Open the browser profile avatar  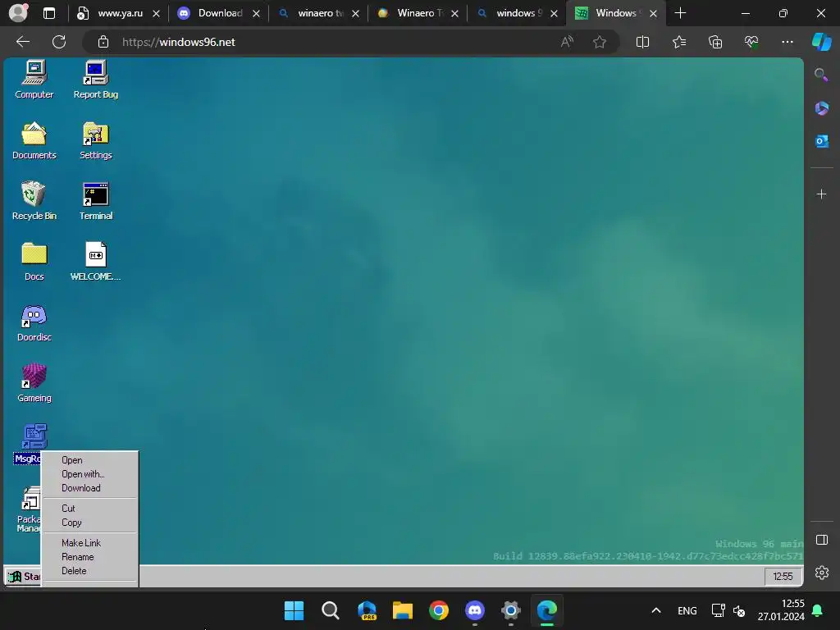19,13
